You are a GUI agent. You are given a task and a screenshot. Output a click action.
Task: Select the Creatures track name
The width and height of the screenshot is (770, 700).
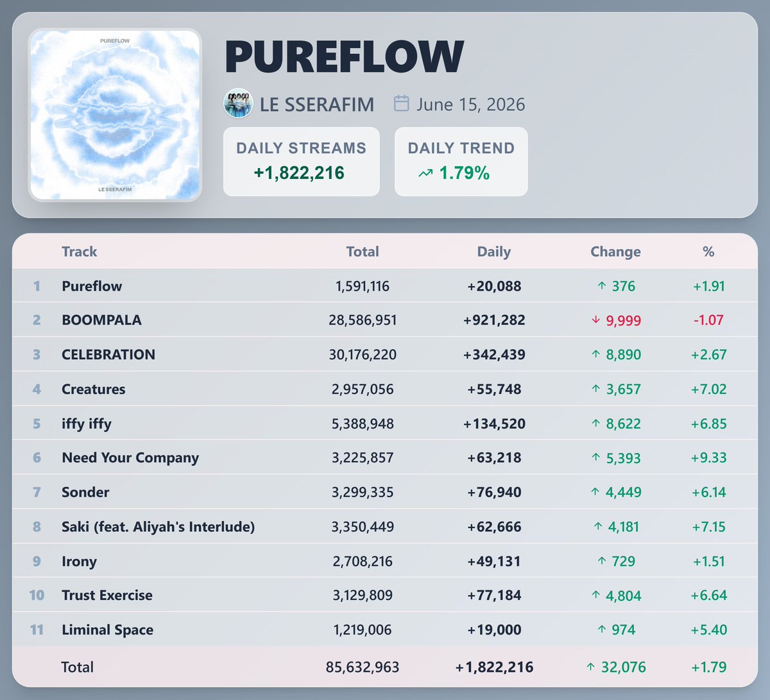tap(94, 389)
